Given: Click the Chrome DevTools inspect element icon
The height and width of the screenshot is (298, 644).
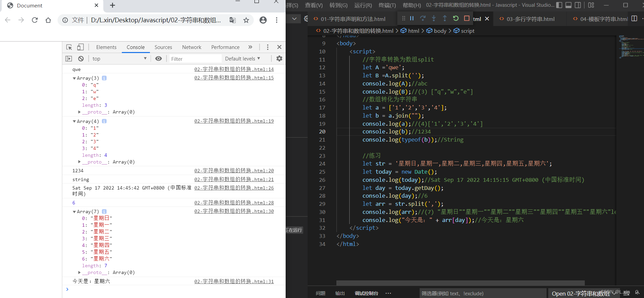Looking at the screenshot, I should coord(69,47).
